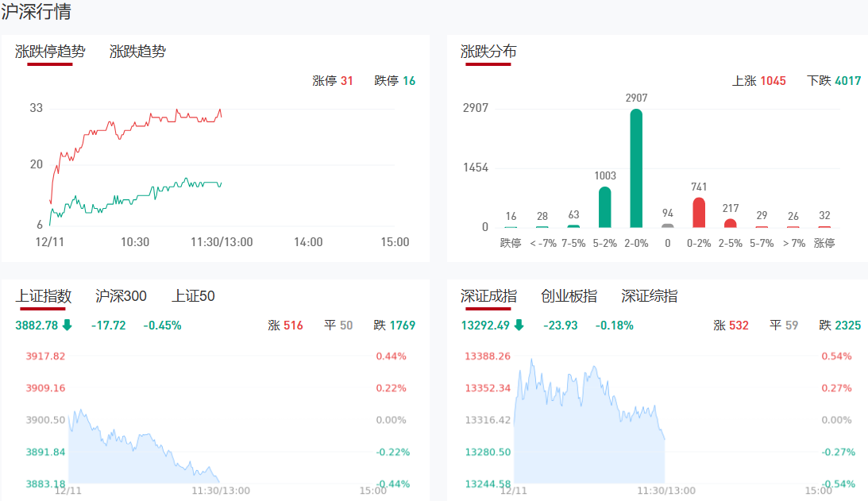This screenshot has width=868, height=501.
Task: Open the 沪深300 index tab
Action: 121,296
